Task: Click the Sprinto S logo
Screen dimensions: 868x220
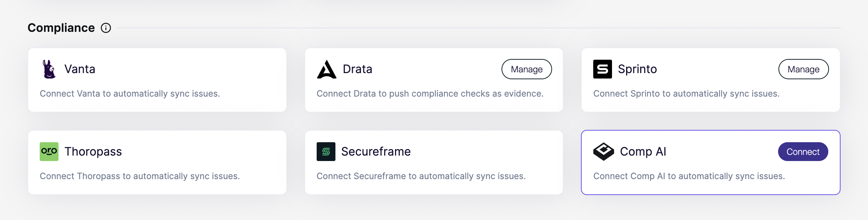Action: 602,69
